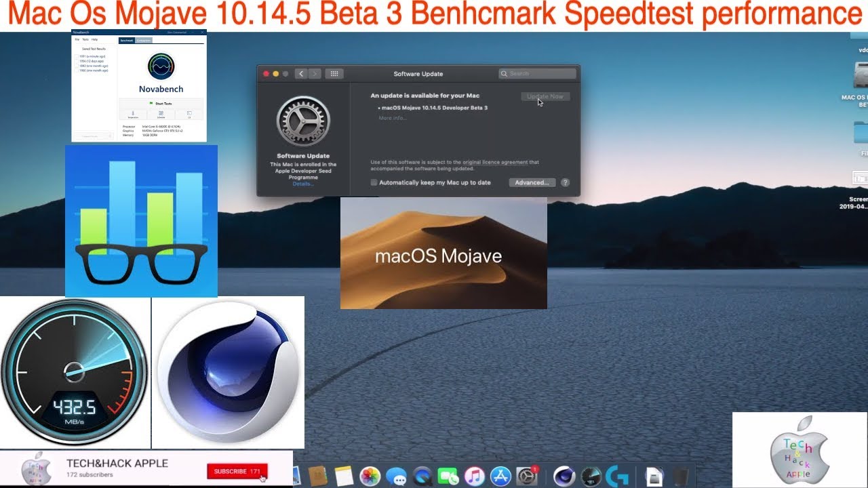
Task: Click the TECH&HACK APPLE channel name
Action: click(117, 464)
